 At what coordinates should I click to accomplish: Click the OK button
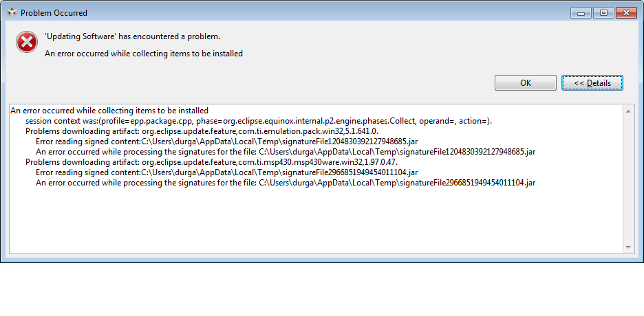pyautogui.click(x=525, y=83)
